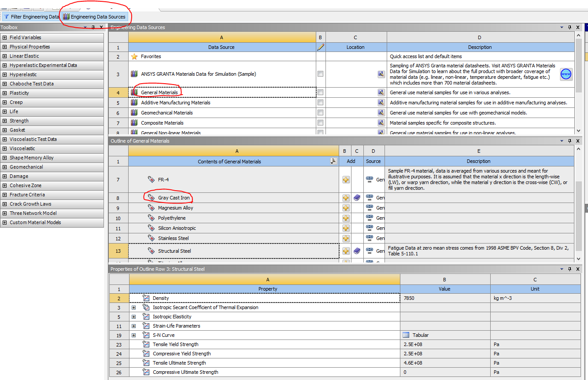This screenshot has height=380, width=588.
Task: Check edit box for Geomechanical Materials
Action: (320, 113)
